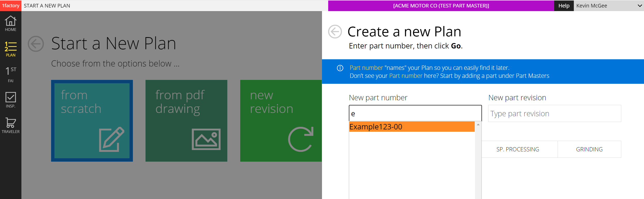Click the 1factory logo
644x199 pixels.
pyautogui.click(x=11, y=6)
